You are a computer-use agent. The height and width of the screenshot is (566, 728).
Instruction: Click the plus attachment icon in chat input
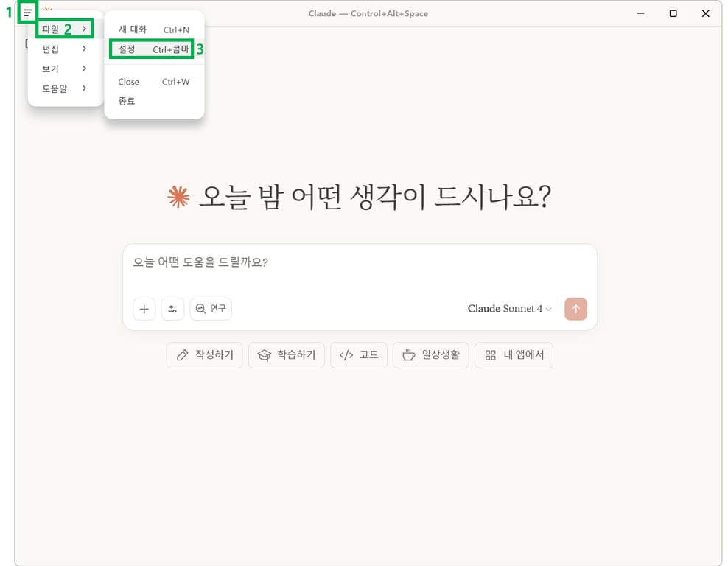[144, 309]
